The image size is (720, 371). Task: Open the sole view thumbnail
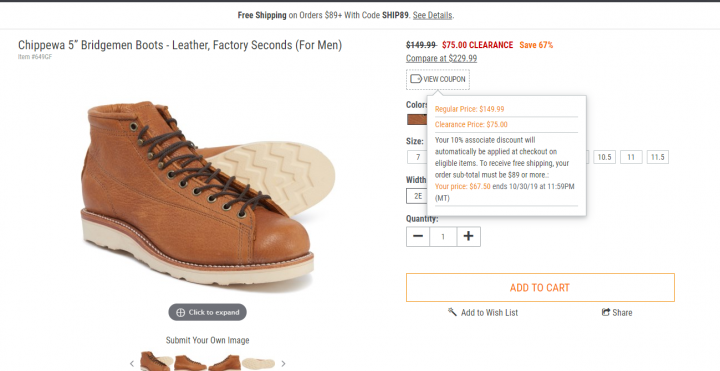tap(259, 363)
